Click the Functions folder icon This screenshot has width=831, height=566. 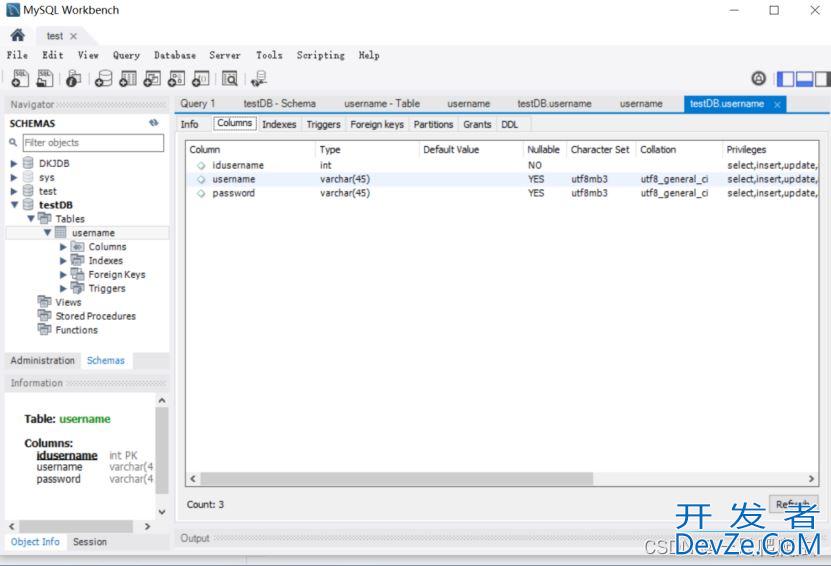point(45,329)
